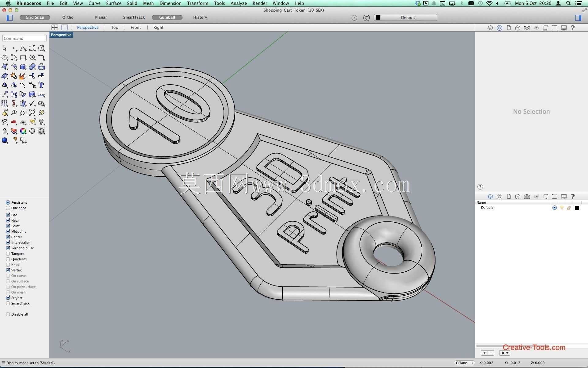This screenshot has width=588, height=368.
Task: Click the Ortho button
Action: pyautogui.click(x=68, y=17)
